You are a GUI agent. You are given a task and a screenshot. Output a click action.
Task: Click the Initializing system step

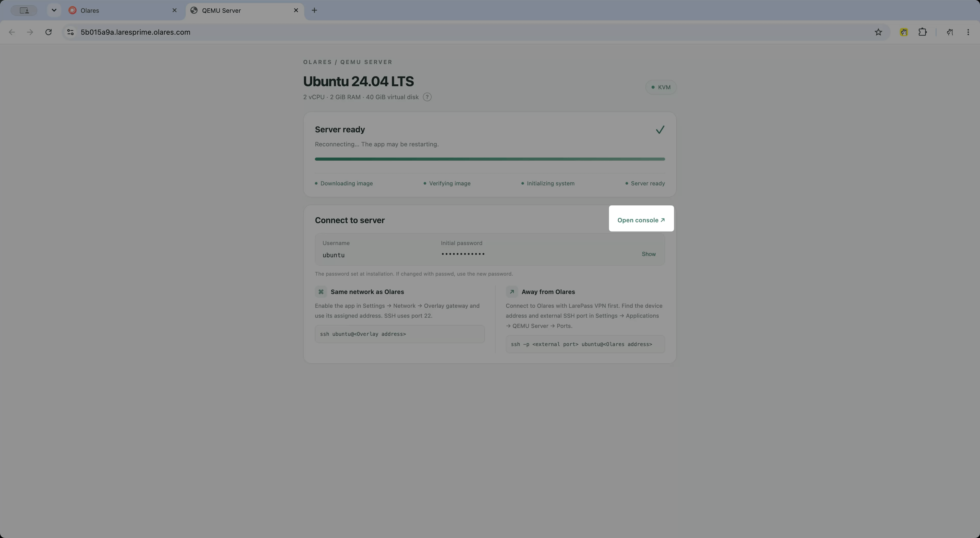[x=548, y=183]
